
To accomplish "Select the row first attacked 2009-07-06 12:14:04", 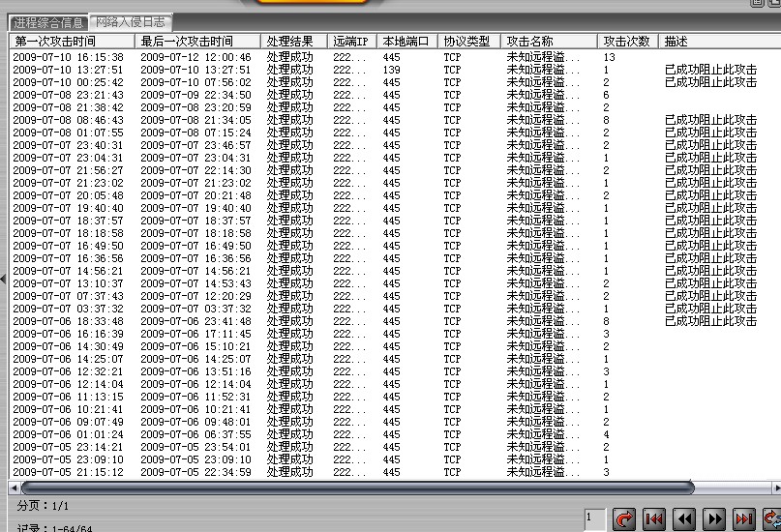I will 395,384.
